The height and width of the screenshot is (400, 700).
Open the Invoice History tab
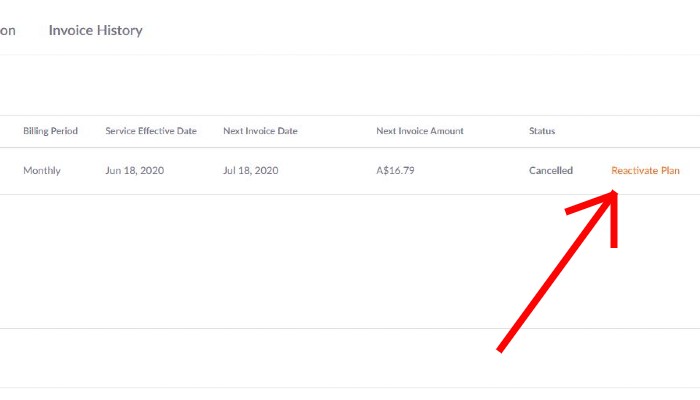click(95, 31)
